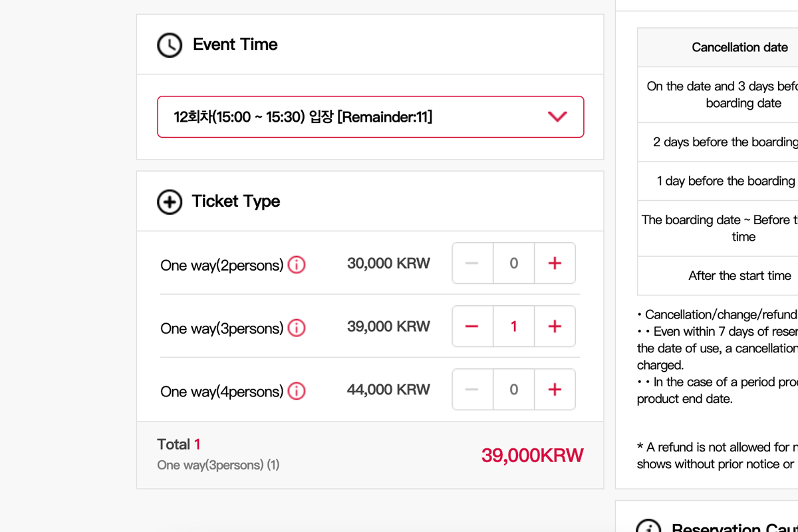Click the One way(4persons) quantity field
Viewport: 798px width, 532px height.
coord(513,390)
